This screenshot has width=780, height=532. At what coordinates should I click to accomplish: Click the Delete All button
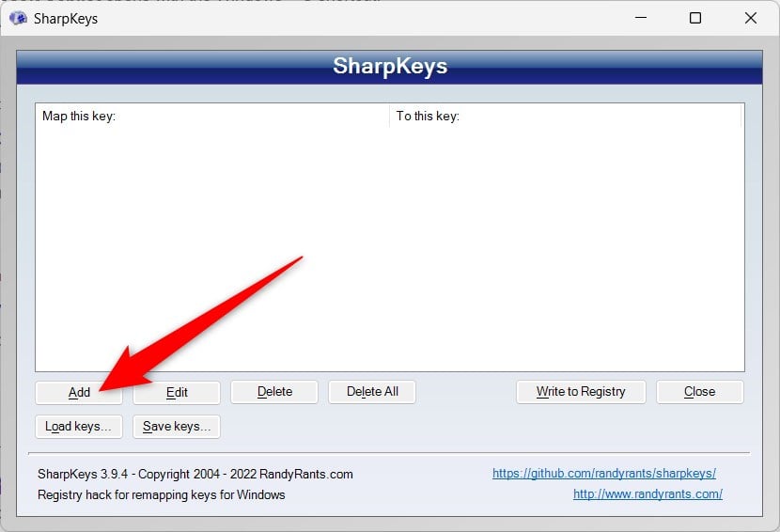tap(372, 392)
